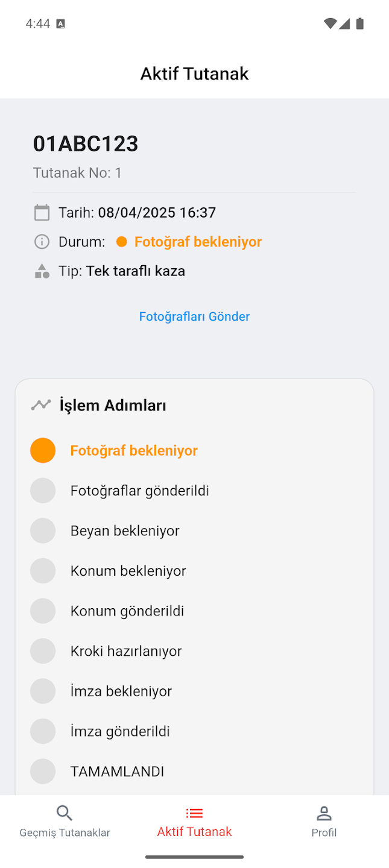Tap the timeline icon beside İşlem Adımları
The width and height of the screenshot is (389, 868).
click(41, 405)
